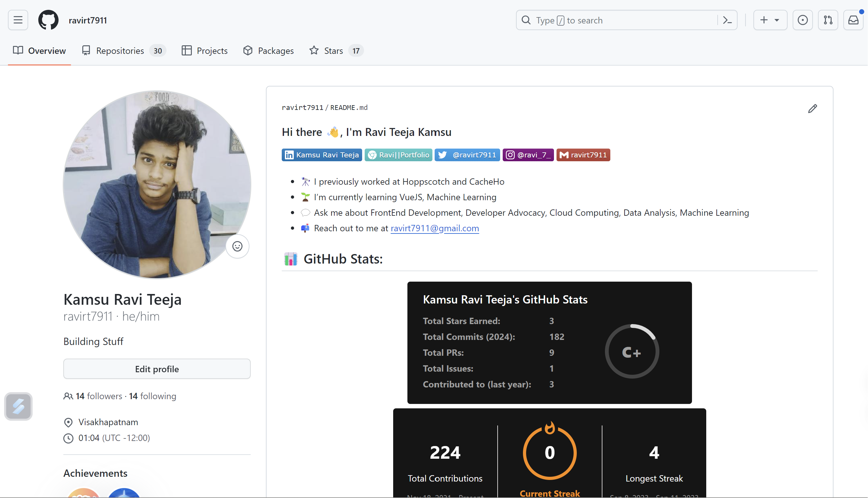Click the Current Streak flame ring

click(x=550, y=451)
